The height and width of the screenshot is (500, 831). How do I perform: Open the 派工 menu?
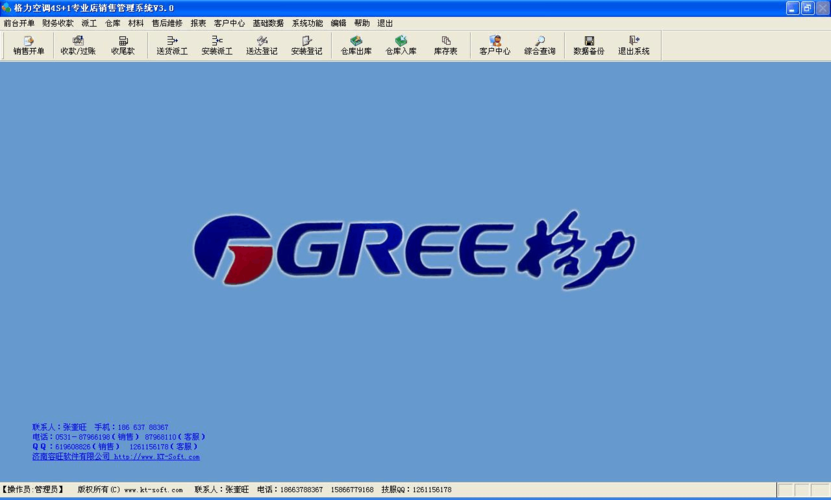click(89, 23)
